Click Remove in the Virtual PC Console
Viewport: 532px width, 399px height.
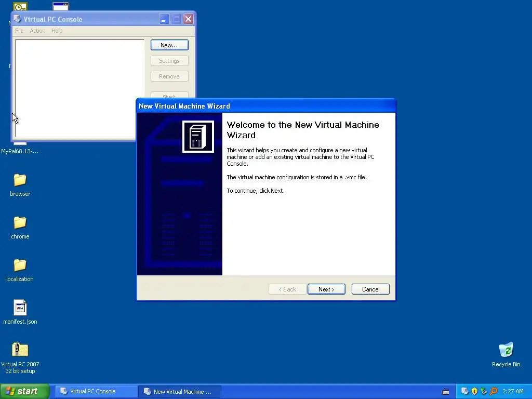(169, 76)
